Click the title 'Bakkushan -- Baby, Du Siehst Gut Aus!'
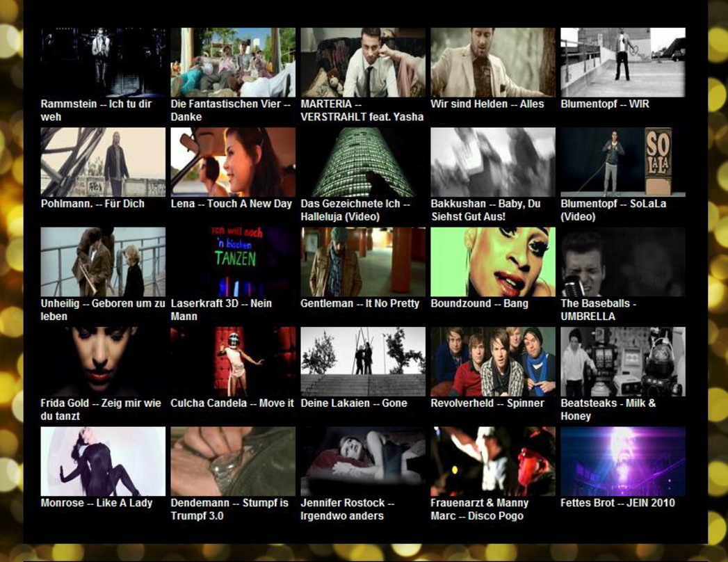Viewport: 728px width, 562px height. [x=485, y=210]
